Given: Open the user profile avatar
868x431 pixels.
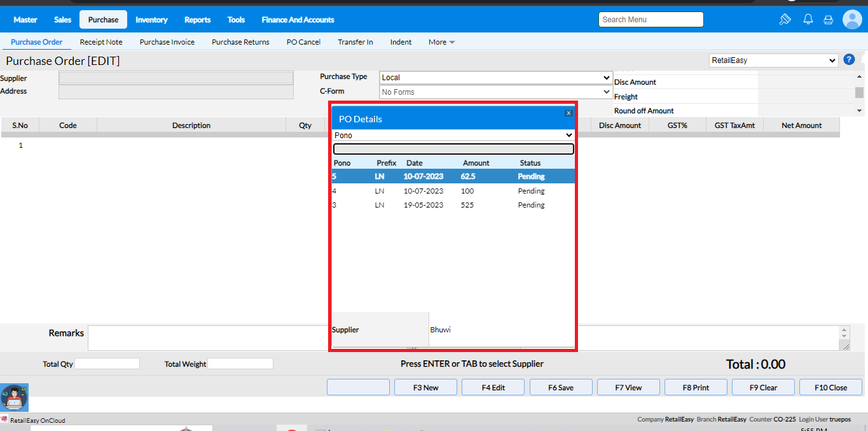Looking at the screenshot, I should point(852,20).
